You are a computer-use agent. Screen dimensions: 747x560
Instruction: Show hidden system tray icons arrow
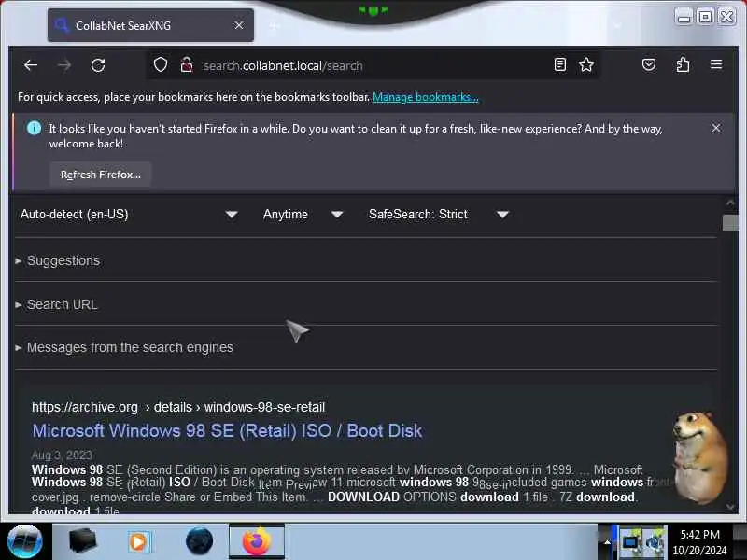607,541
